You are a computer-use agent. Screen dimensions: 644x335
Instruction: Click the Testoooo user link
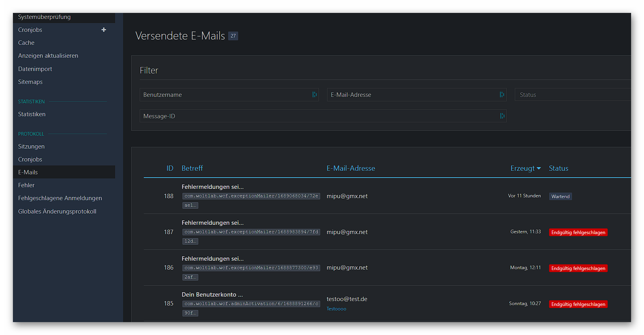pyautogui.click(x=336, y=309)
